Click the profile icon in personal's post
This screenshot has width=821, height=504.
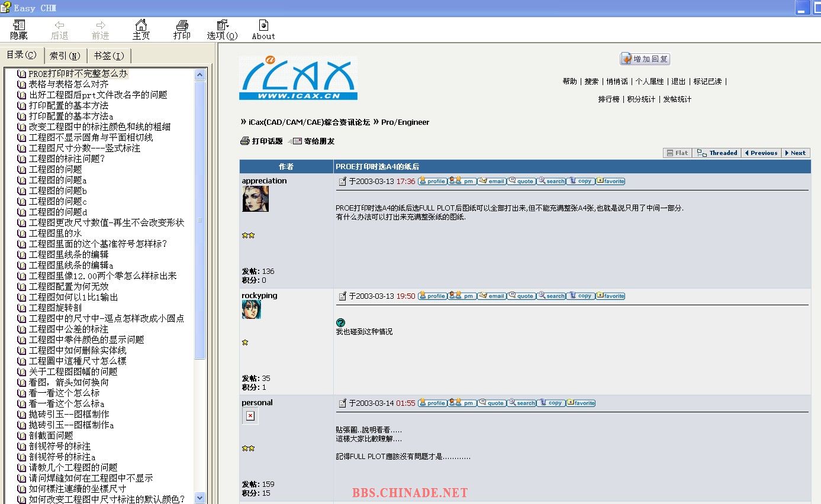(433, 403)
